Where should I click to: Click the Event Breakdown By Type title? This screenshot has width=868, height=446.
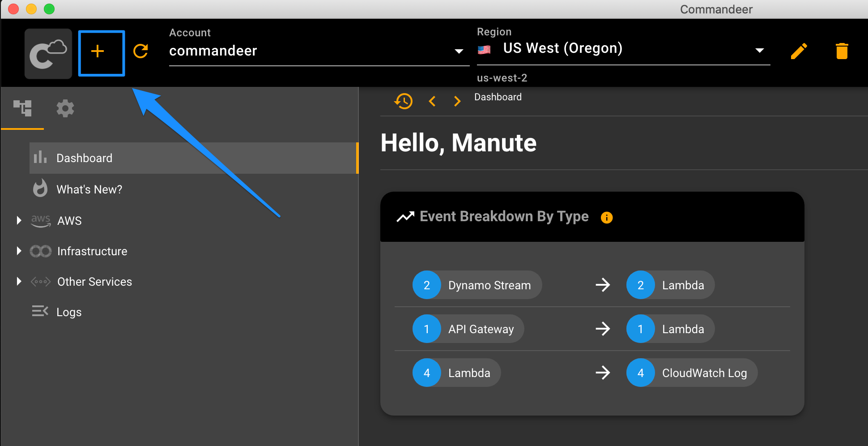(504, 217)
